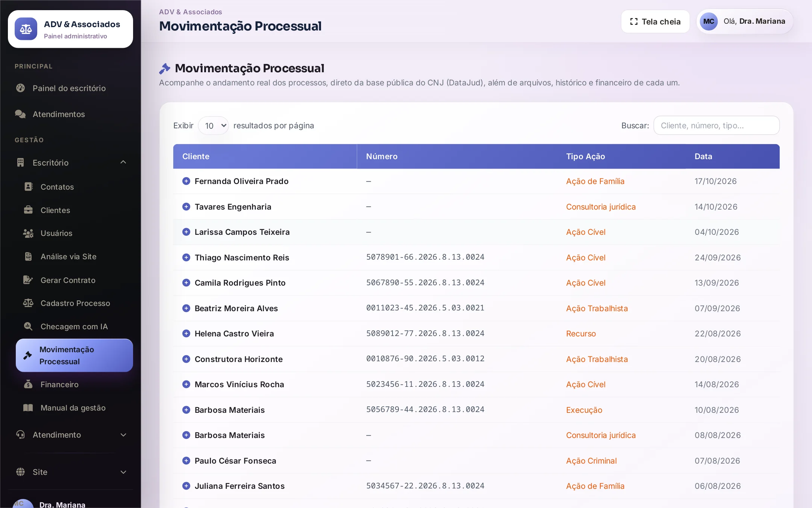Click the Análise via Site document icon
812x508 pixels.
pos(29,257)
